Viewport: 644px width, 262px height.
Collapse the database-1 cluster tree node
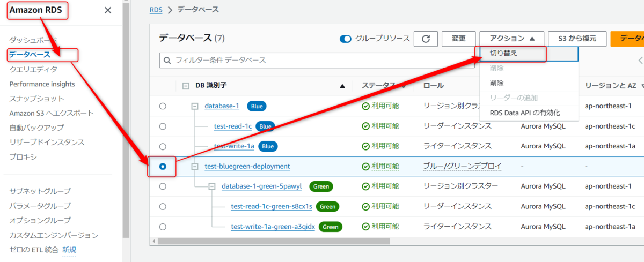195,106
